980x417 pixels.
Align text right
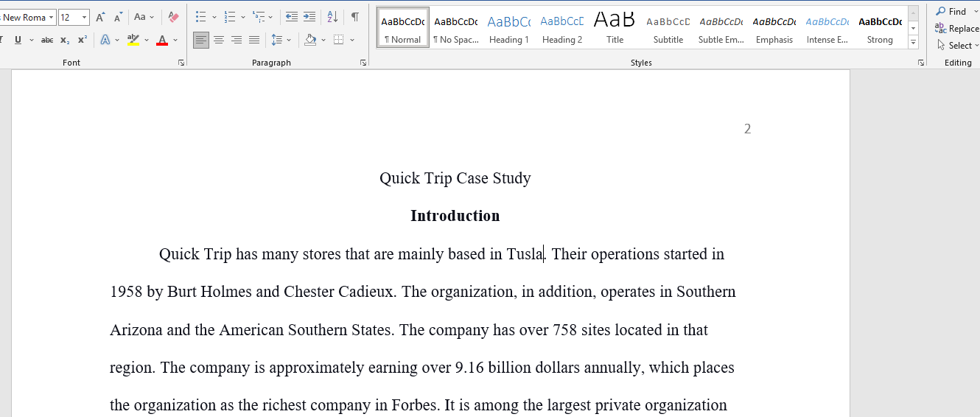pos(237,40)
